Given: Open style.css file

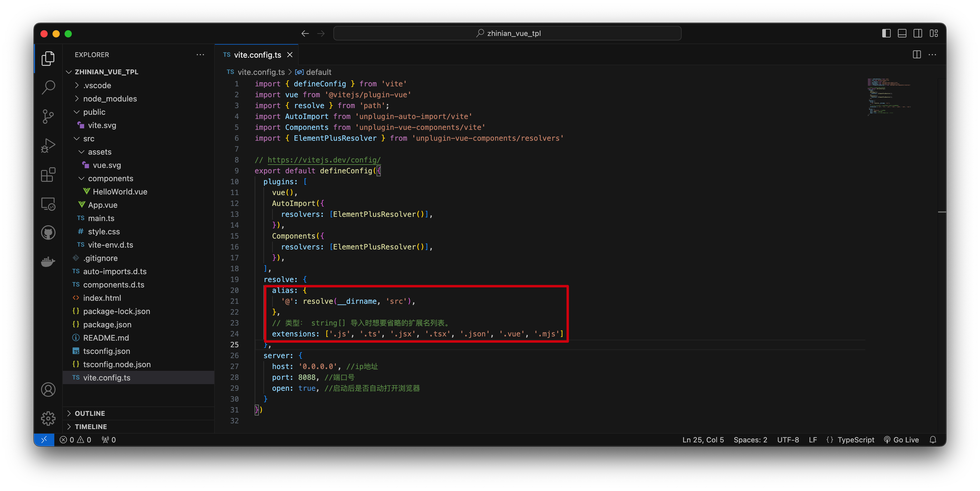Looking at the screenshot, I should pos(138,231).
